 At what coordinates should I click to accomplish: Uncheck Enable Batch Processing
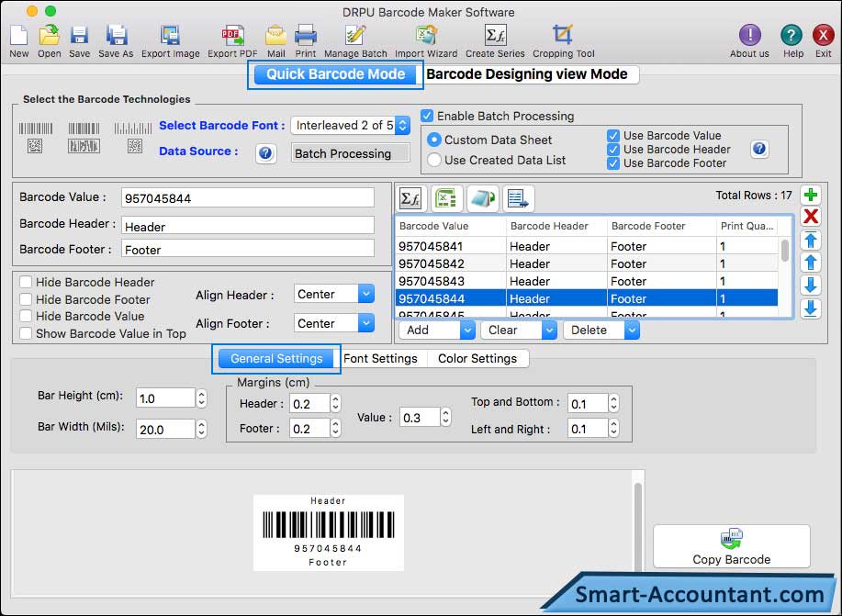[x=427, y=116]
